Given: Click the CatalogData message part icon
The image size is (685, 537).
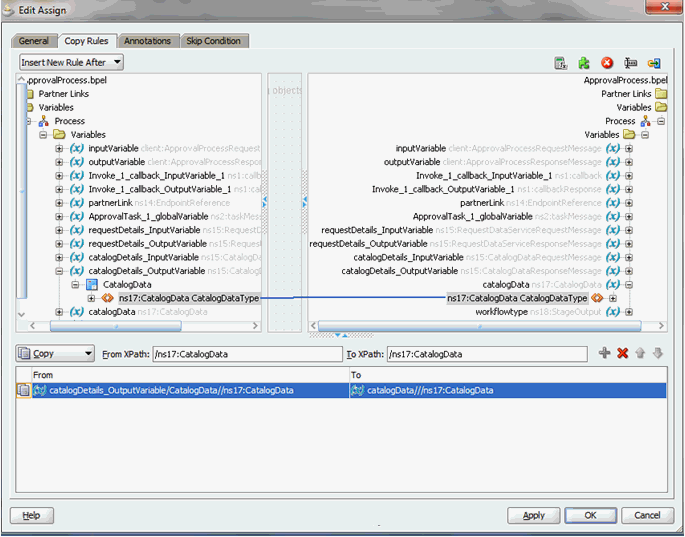Looking at the screenshot, I should [92, 284].
